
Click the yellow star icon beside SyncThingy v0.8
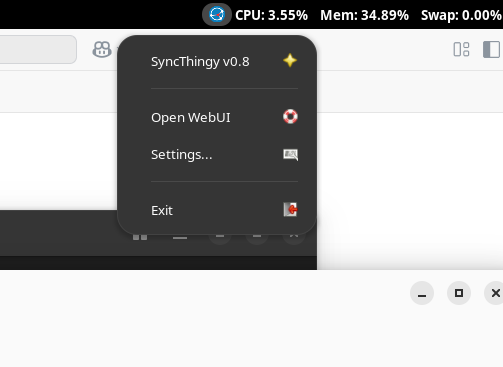tap(290, 61)
